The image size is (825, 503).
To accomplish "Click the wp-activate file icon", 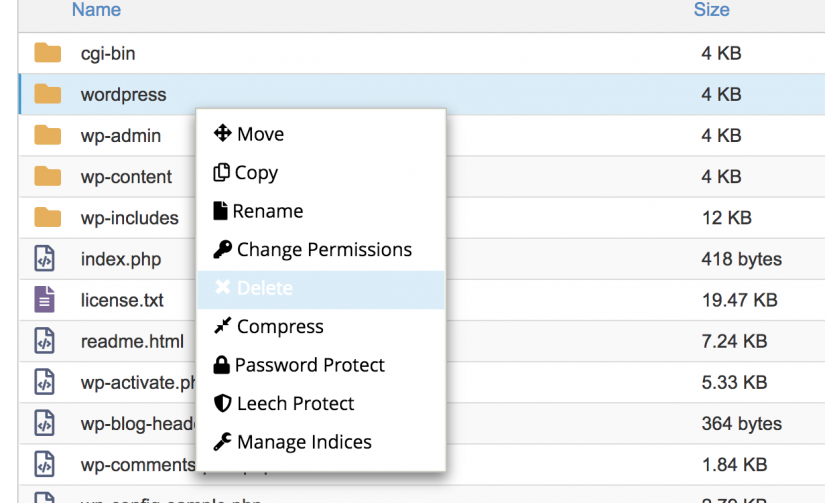I will pos(44,381).
